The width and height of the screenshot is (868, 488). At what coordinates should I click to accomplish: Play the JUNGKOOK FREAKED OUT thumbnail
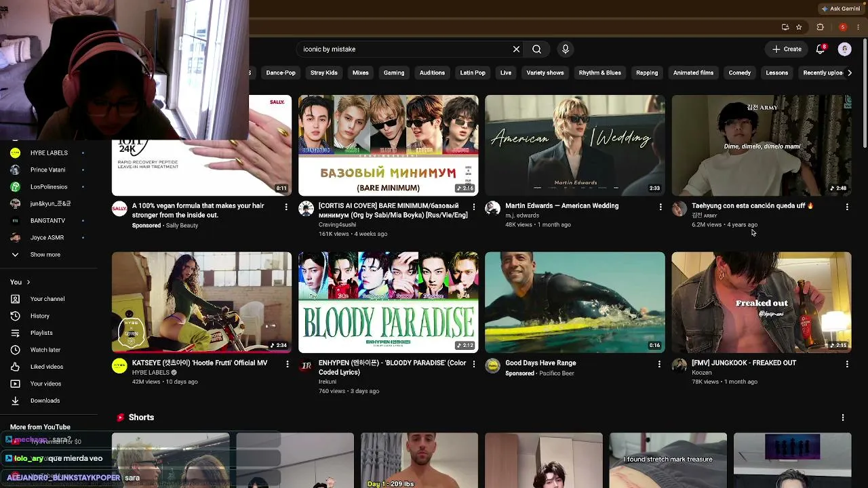tap(762, 302)
